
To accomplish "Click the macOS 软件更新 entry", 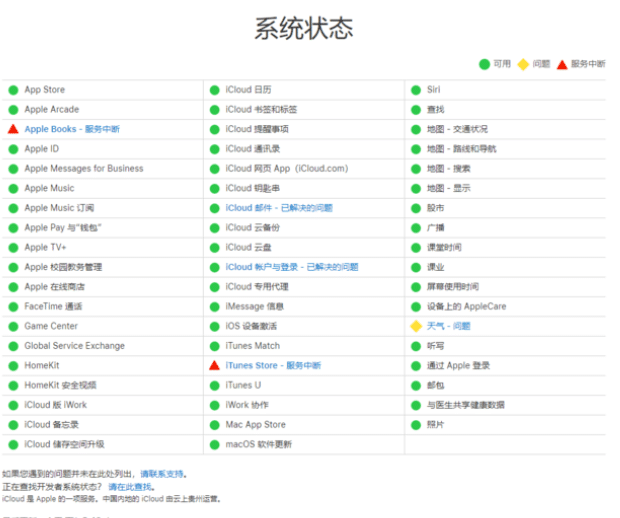I will 259,444.
